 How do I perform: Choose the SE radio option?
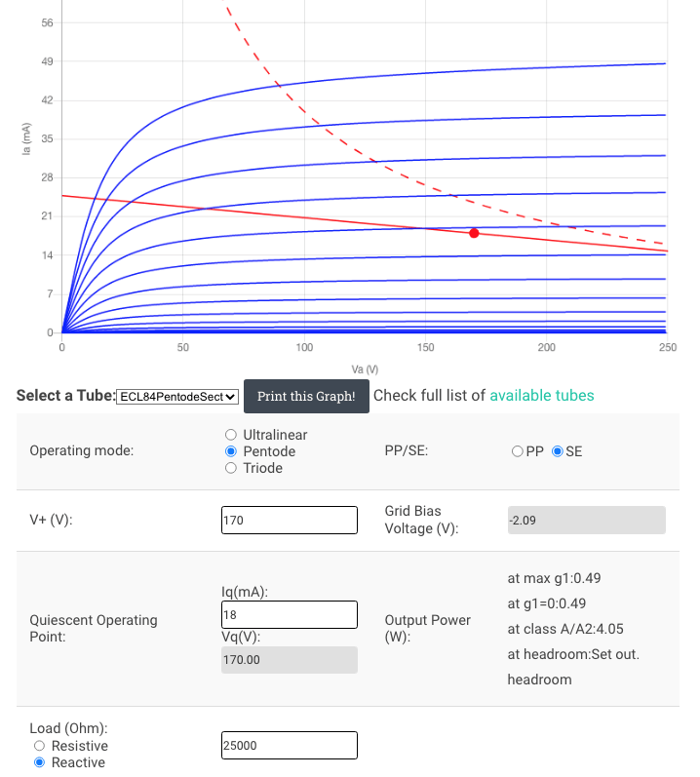558,451
